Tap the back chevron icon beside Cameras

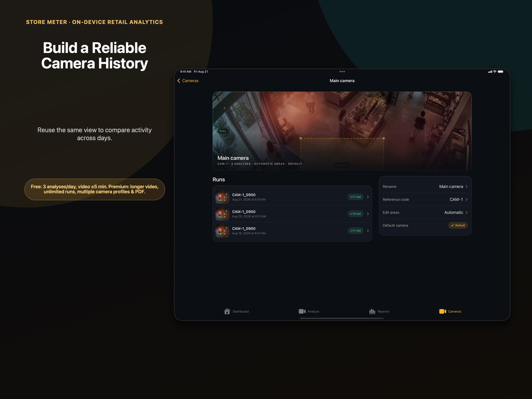179,81
